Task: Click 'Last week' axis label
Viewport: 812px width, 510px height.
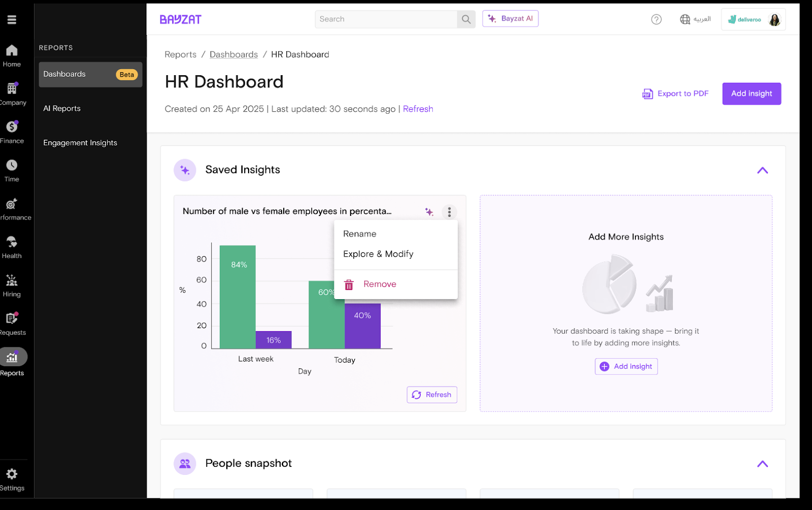Action: 256,359
